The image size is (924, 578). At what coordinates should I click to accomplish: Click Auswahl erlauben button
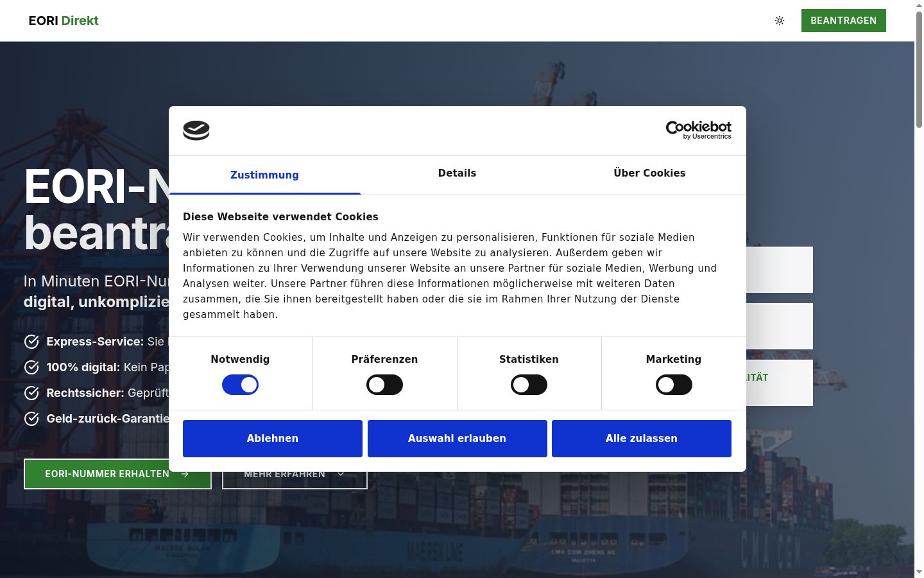[x=458, y=439]
